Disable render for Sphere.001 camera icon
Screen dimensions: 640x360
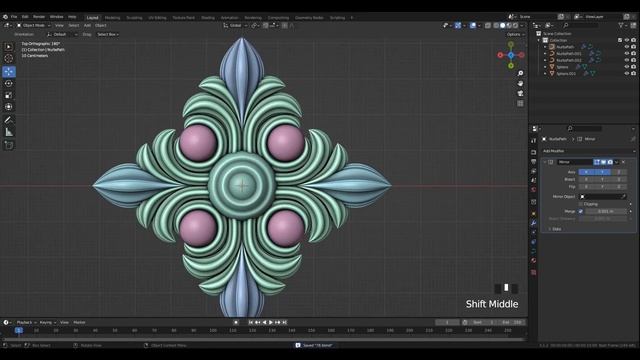633,73
